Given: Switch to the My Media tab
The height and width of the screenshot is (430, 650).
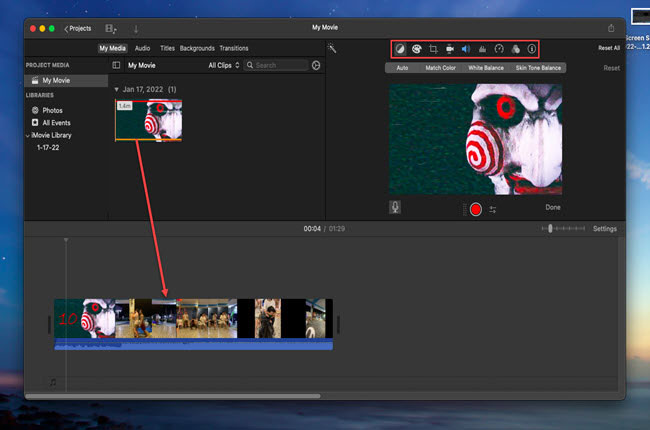Looking at the screenshot, I should (x=112, y=48).
